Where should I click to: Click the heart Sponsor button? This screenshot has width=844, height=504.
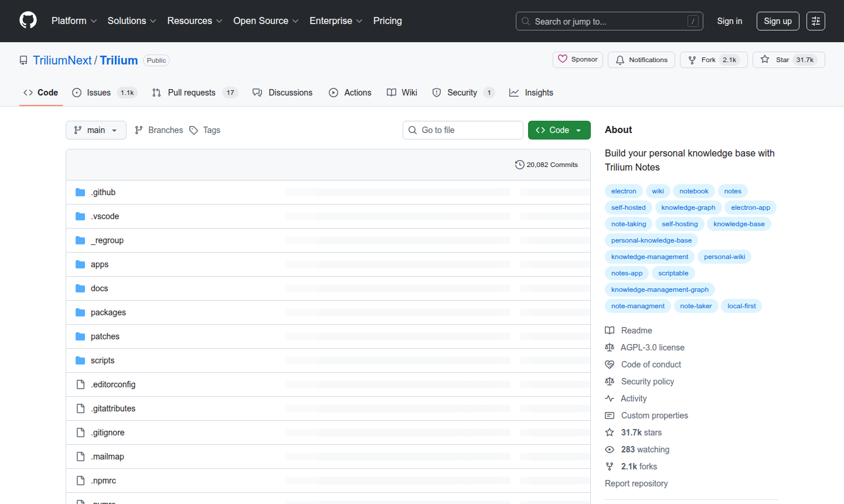[577, 60]
